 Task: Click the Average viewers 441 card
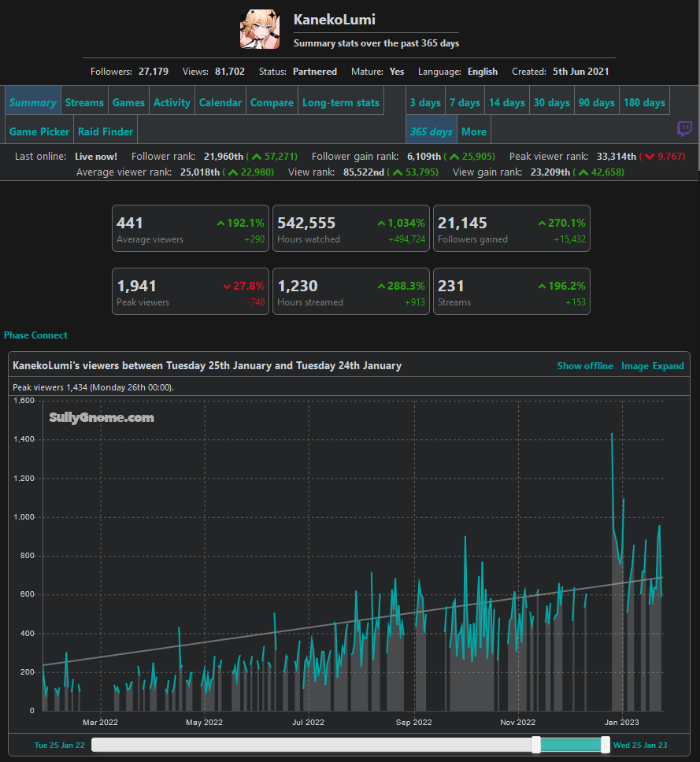[x=191, y=228]
